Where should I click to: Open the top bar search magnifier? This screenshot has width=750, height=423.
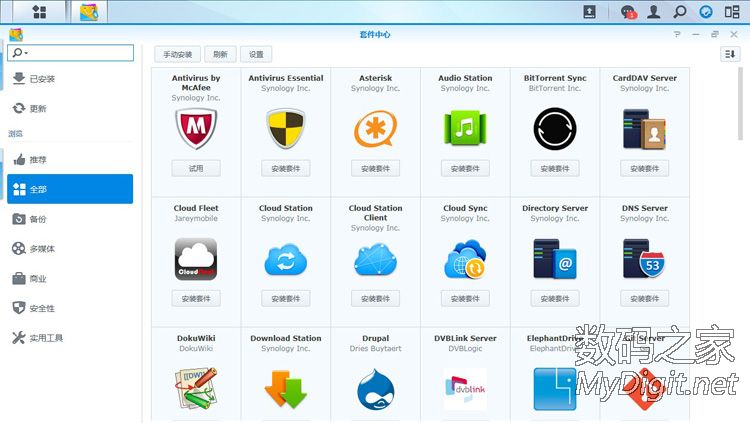(x=680, y=11)
